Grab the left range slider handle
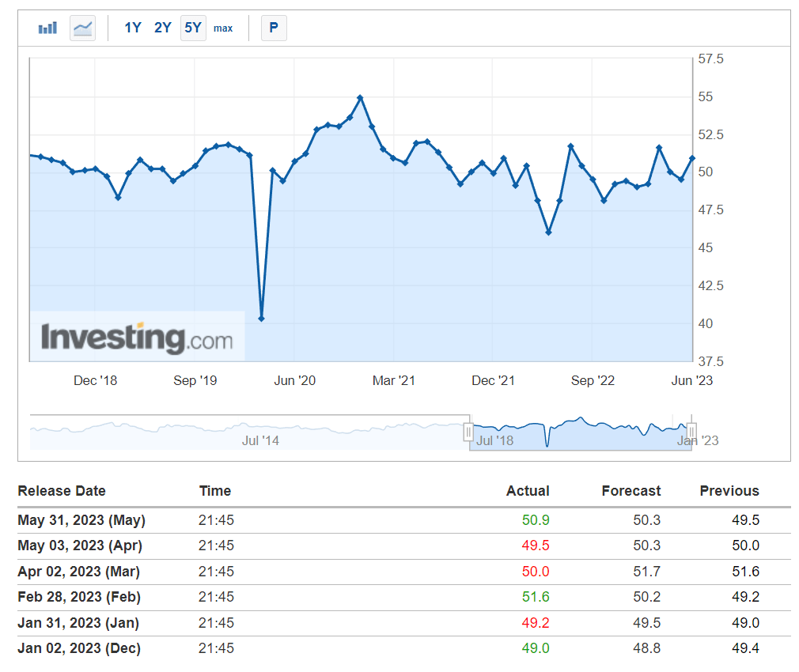Viewport: 799px width, 672px height. 468,432
